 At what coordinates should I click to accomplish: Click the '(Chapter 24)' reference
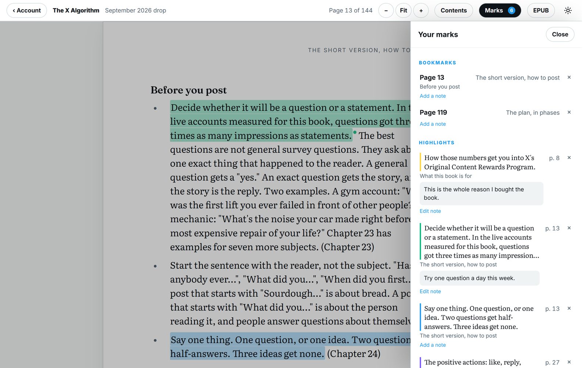[x=354, y=354]
